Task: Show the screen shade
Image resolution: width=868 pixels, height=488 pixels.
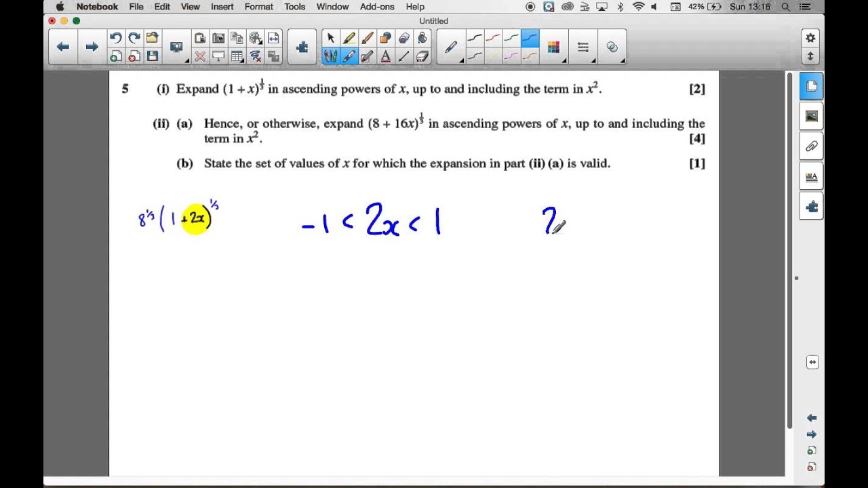Action: 219,56
